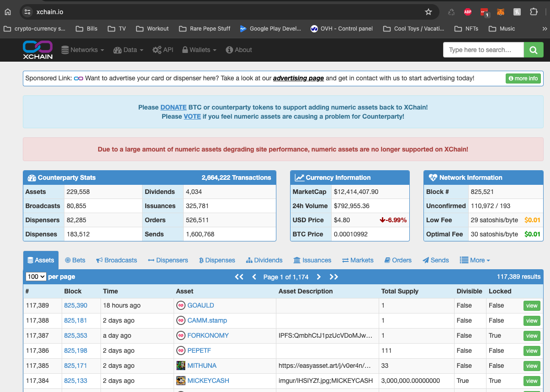This screenshot has width=550, height=392.
Task: Switch to the Dispensers tab
Action: [x=168, y=260]
